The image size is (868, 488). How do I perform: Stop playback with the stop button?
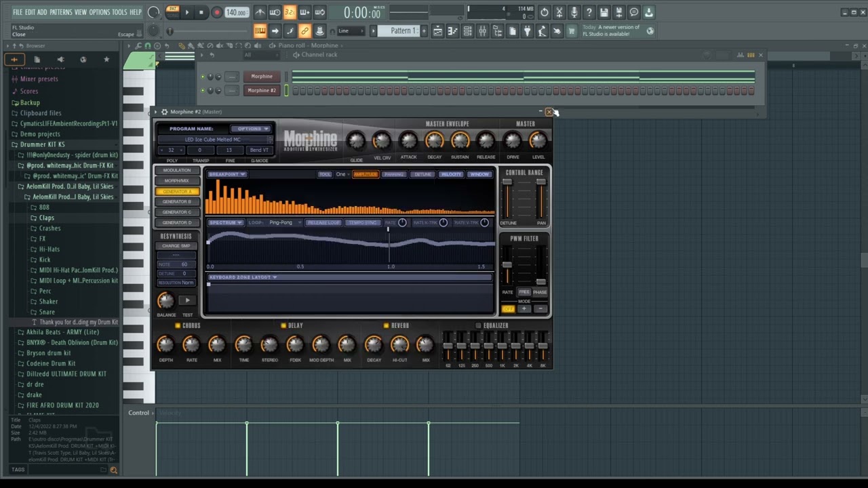[201, 12]
